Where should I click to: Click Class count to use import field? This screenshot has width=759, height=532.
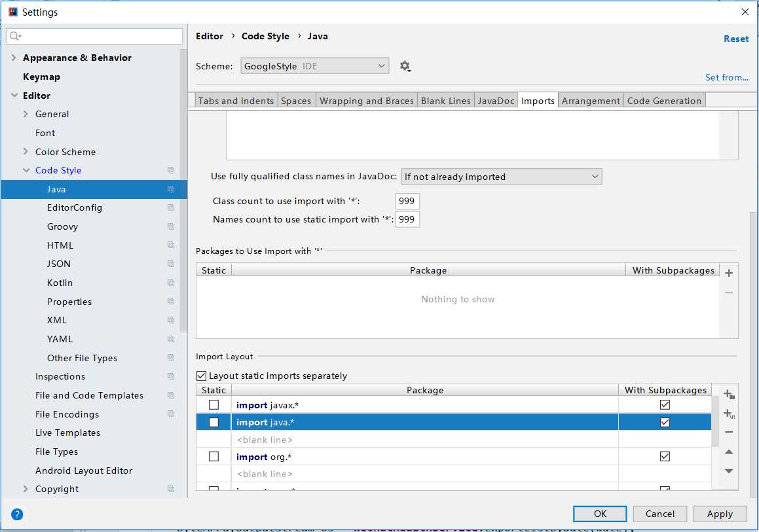[407, 201]
